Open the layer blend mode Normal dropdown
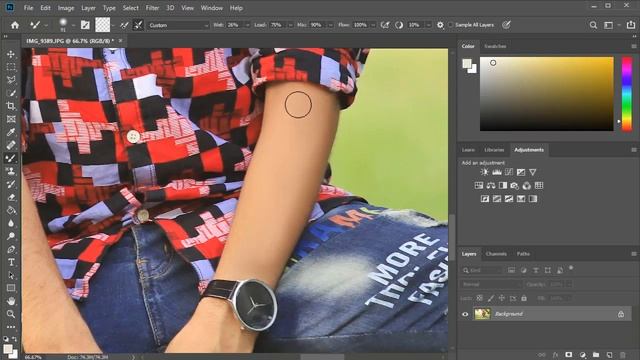The height and width of the screenshot is (360, 640). (491, 284)
